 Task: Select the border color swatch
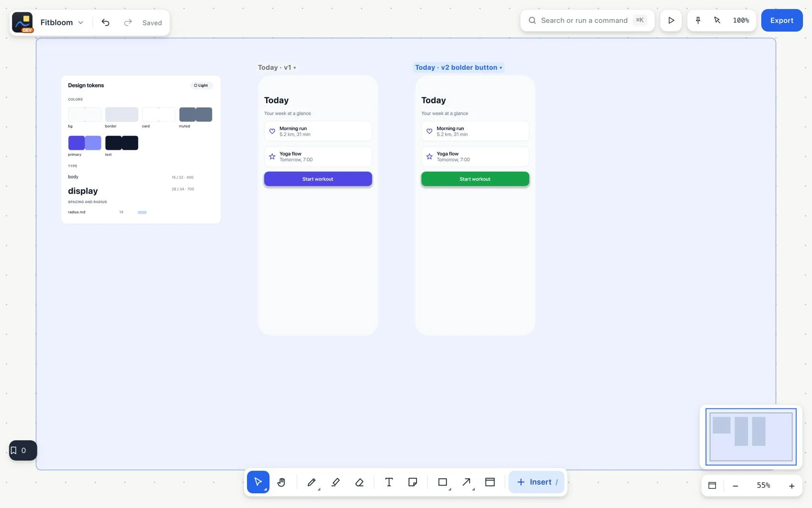point(121,114)
